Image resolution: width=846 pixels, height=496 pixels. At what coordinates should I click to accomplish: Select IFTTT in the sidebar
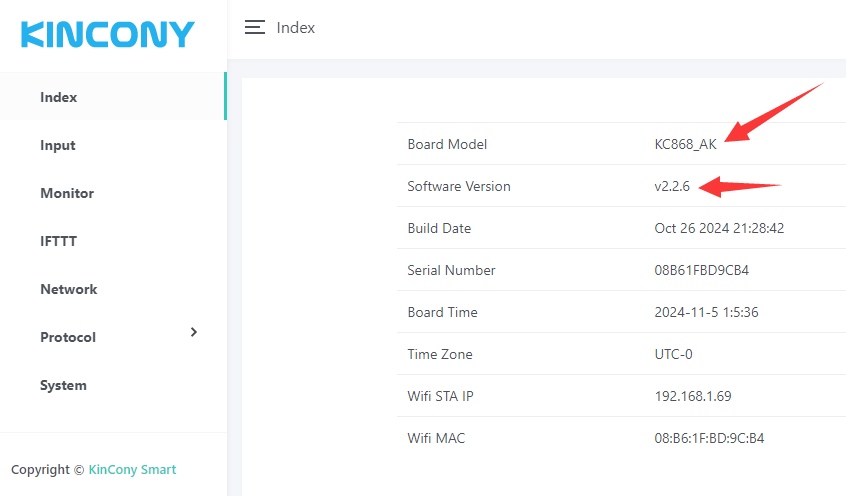point(58,241)
